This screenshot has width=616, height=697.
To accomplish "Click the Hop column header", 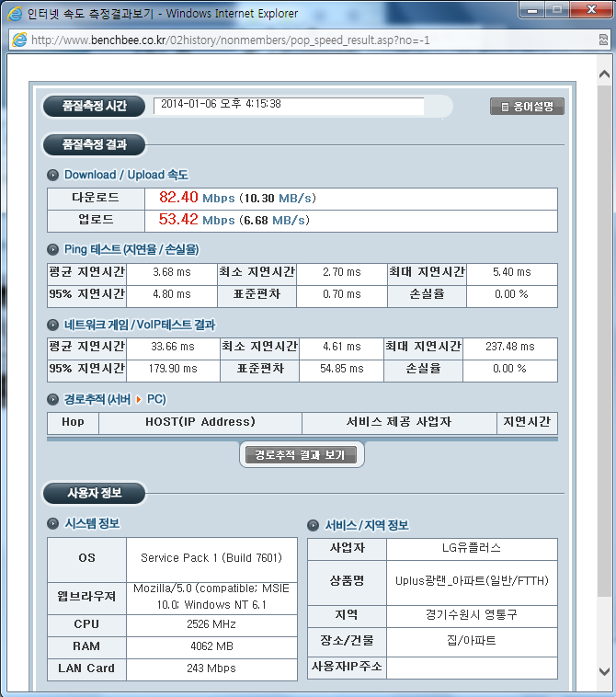I will [73, 422].
